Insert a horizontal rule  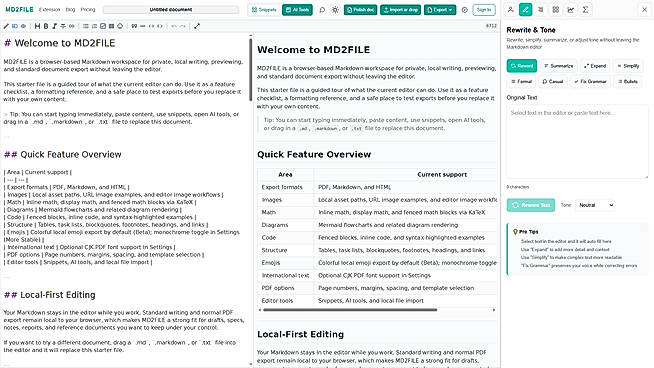(x=143, y=26)
